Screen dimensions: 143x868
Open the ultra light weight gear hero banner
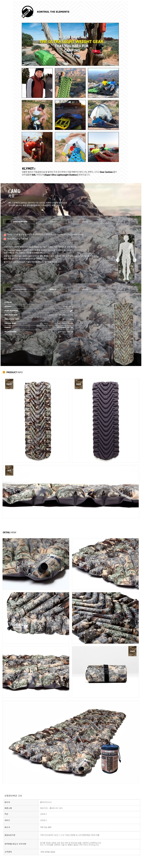(70, 44)
